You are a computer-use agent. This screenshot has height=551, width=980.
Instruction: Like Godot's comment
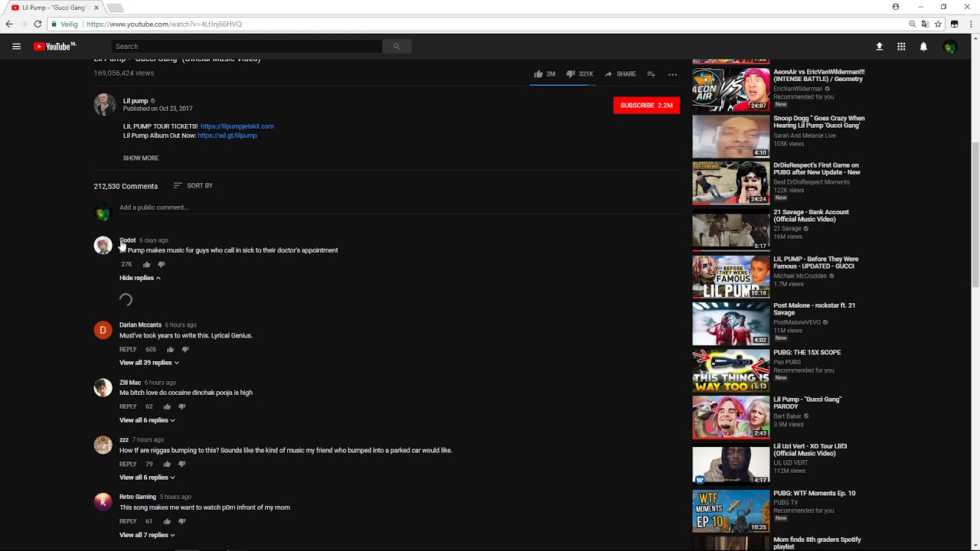point(146,264)
